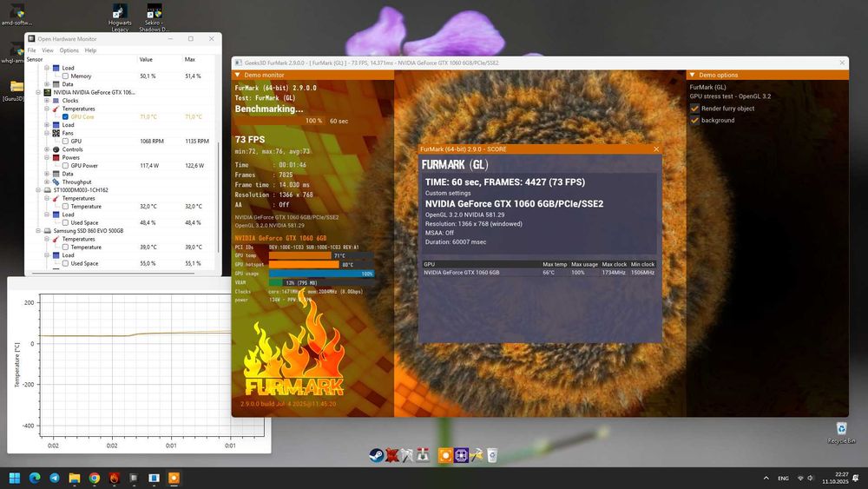
Task: Open the Help menu in Hardware Monitor
Action: tap(90, 50)
